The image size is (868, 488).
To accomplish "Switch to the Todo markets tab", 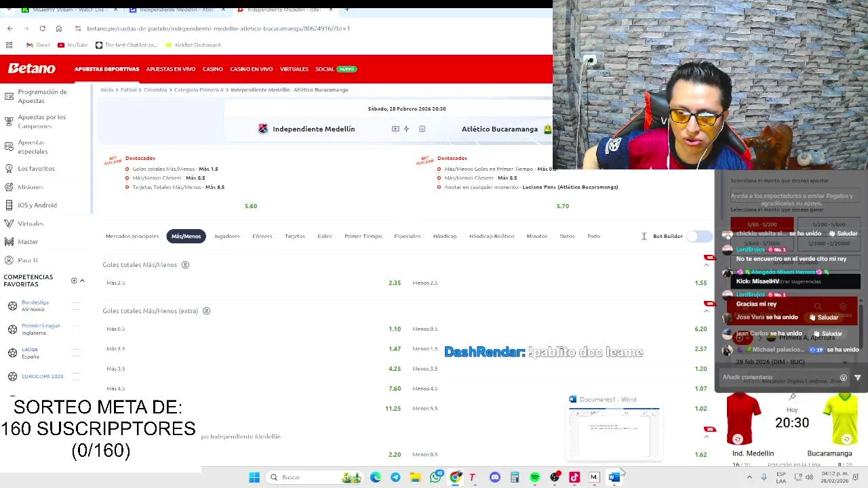I will click(x=593, y=236).
